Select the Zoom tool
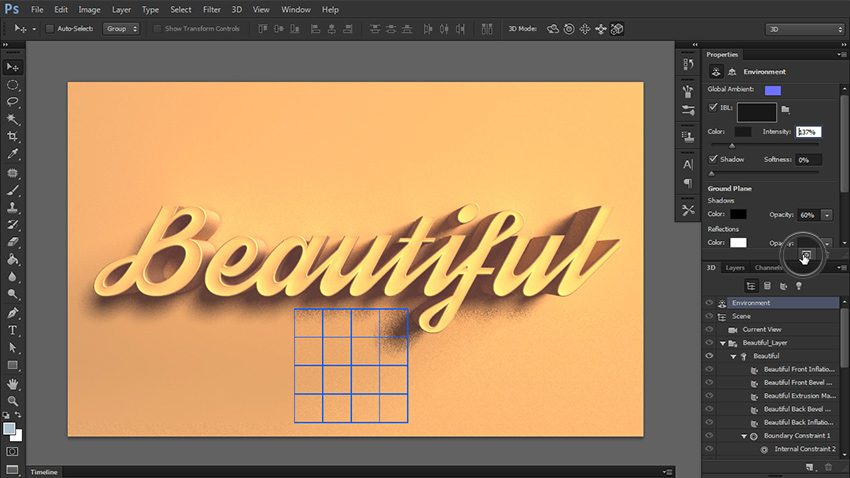The height and width of the screenshot is (478, 850). click(13, 400)
